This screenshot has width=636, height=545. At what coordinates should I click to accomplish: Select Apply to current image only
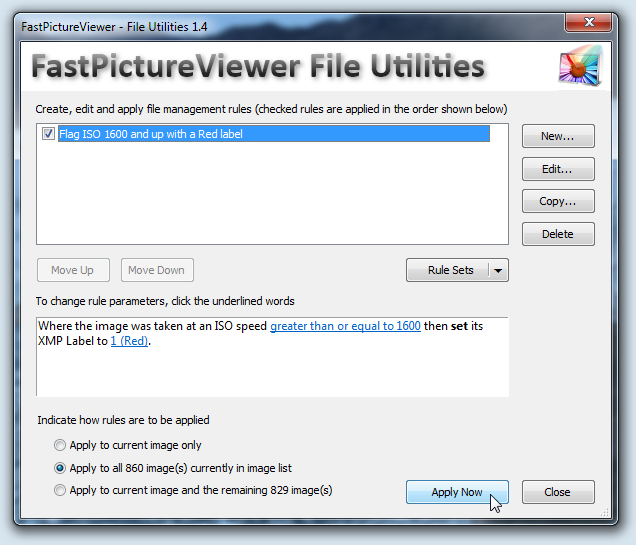coord(60,445)
